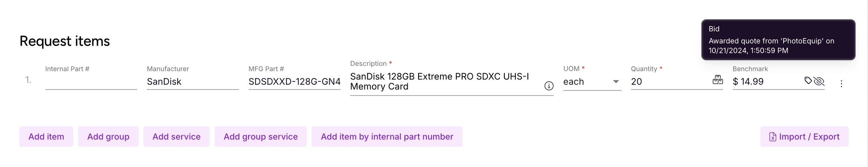The height and width of the screenshot is (167, 868).
Task: Toggle benchmark visibility eye icon
Action: [x=819, y=81]
